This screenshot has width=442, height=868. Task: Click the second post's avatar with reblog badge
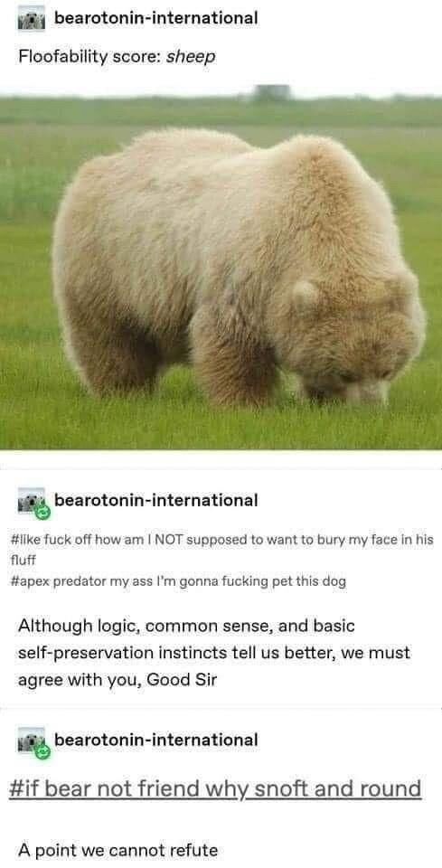tap(33, 502)
